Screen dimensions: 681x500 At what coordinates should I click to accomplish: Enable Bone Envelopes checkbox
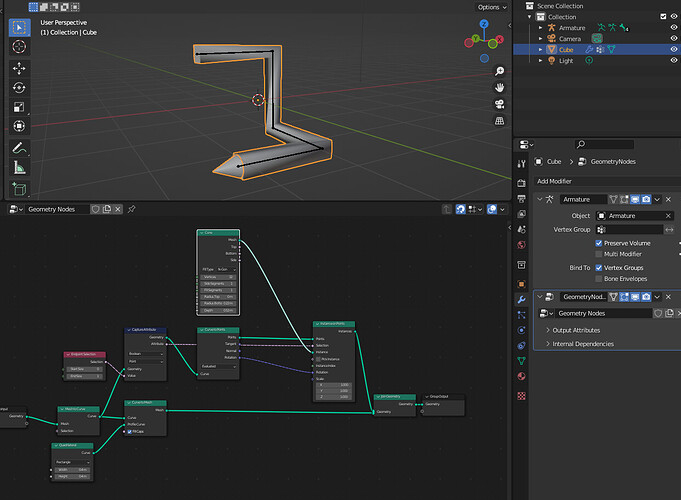coord(598,279)
